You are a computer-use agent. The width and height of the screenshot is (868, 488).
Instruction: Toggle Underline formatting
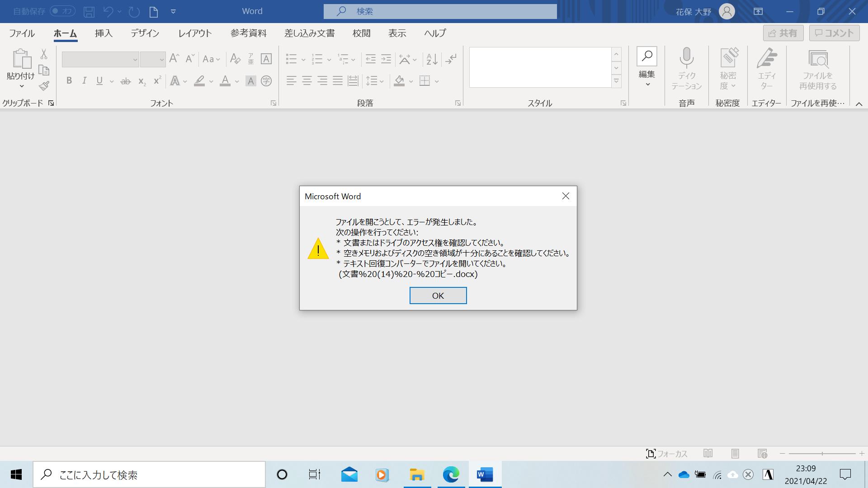point(99,81)
